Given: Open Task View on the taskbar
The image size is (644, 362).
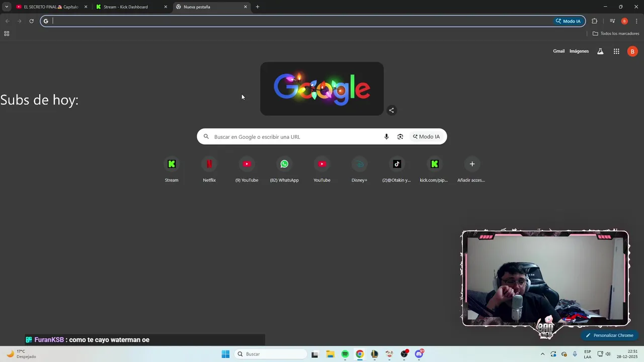Looking at the screenshot, I should tap(314, 354).
